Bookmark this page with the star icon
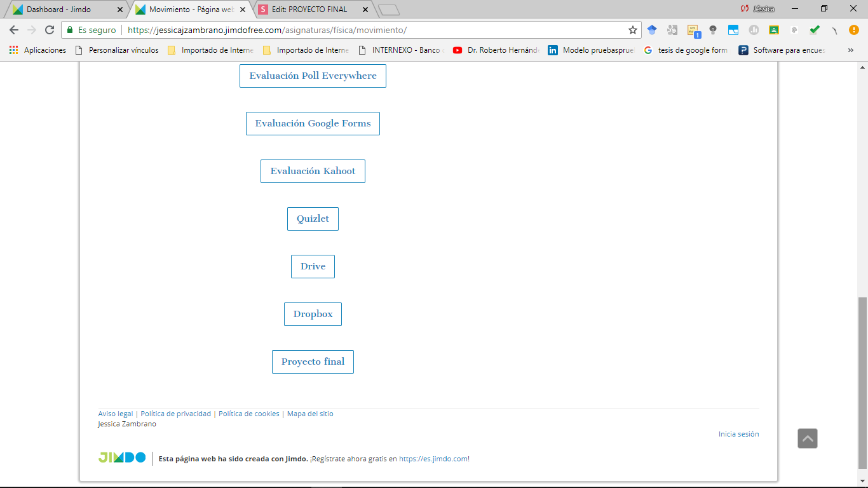Viewport: 868px width, 488px height. 632,30
